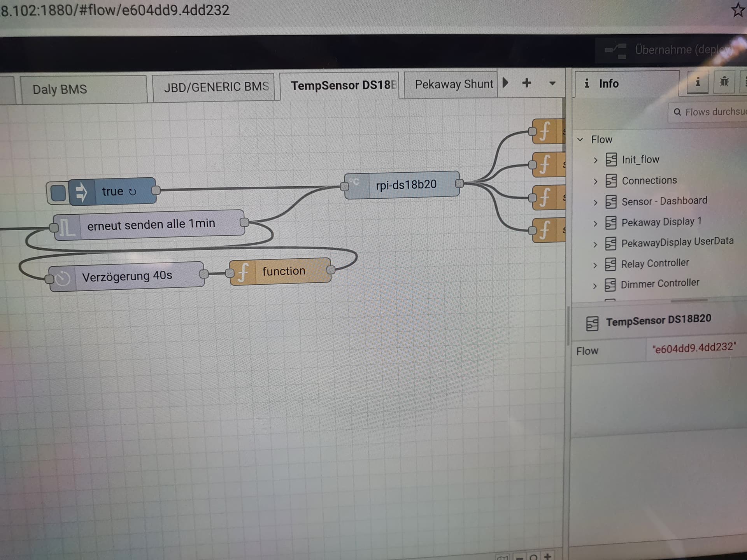Image resolution: width=747 pixels, height=560 pixels.
Task: Expand the Init_flow tree item
Action: [595, 160]
